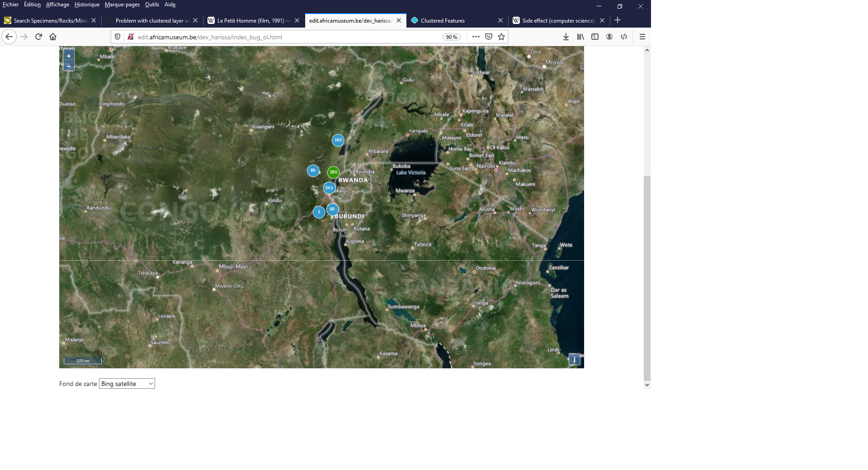Open the downloads panel

(x=566, y=37)
